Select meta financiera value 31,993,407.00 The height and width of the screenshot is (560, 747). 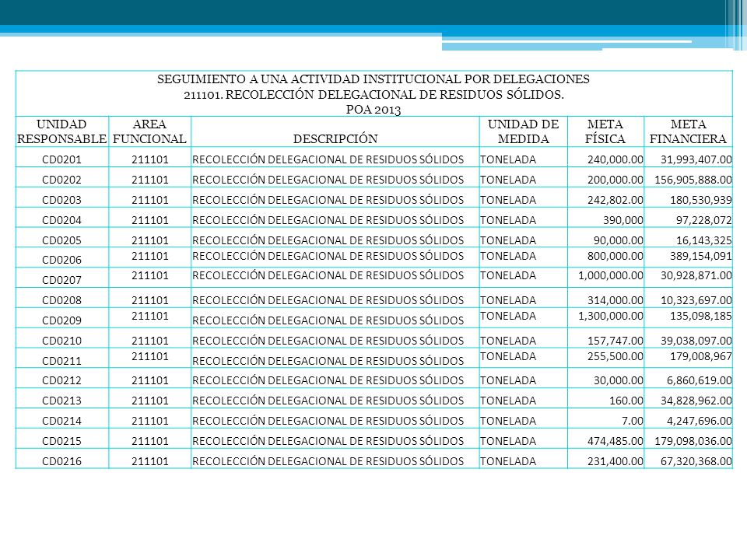696,159
